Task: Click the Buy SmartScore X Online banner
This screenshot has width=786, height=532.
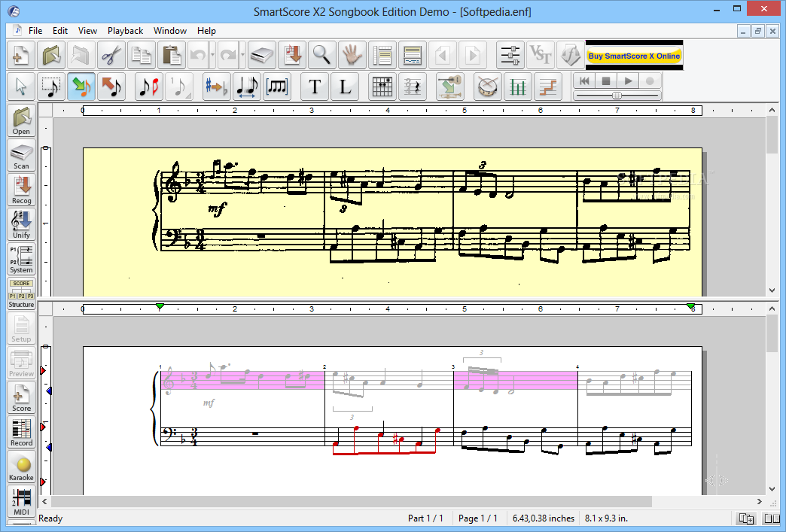Action: 634,56
